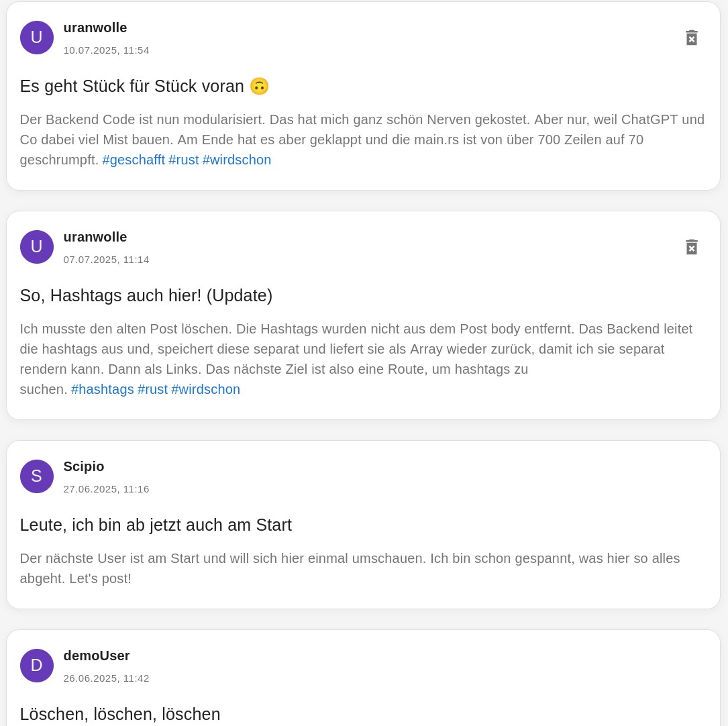Open #wirdschon hashtag in first post
Screen dimensions: 728x726
(237, 160)
